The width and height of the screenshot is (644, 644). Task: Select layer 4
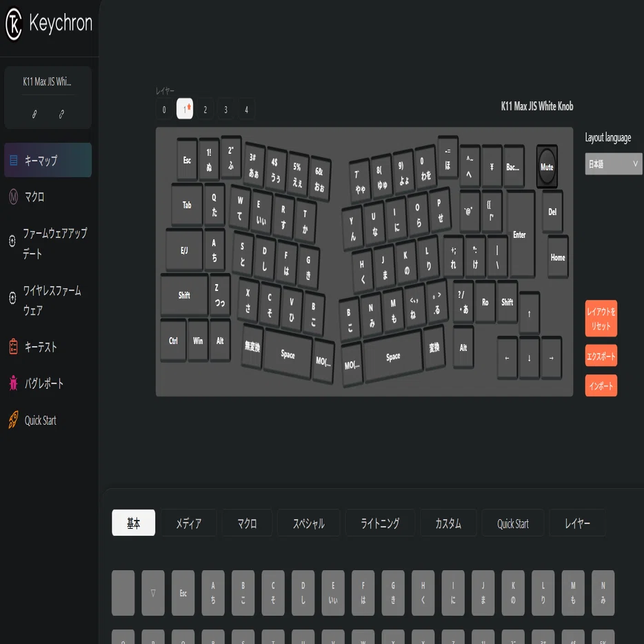(x=246, y=109)
